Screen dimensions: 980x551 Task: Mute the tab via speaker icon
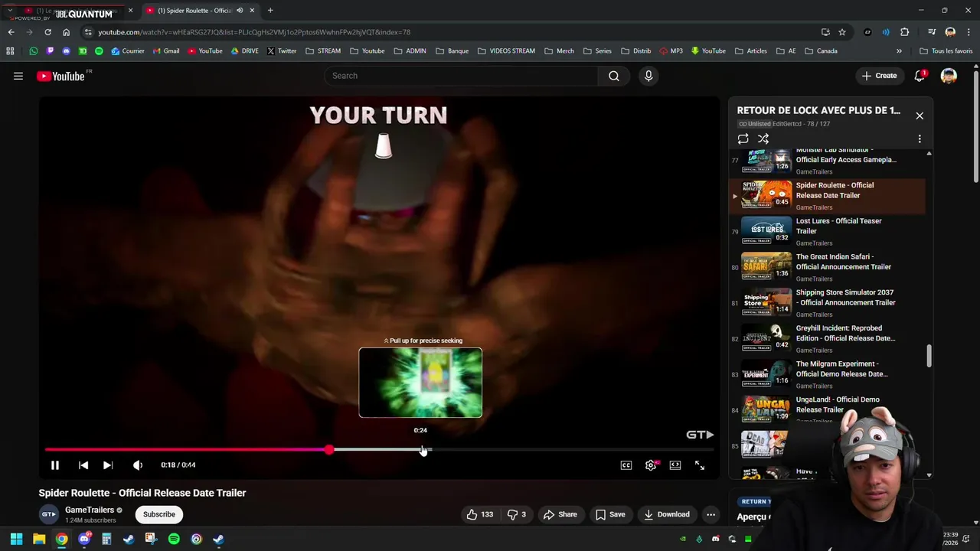click(240, 11)
